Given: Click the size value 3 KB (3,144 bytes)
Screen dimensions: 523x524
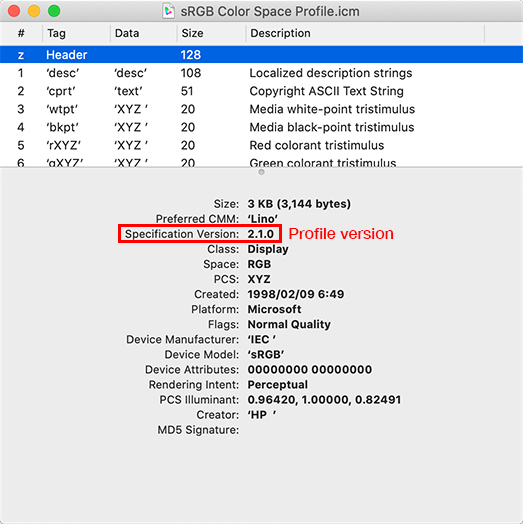Looking at the screenshot, I should tap(299, 204).
